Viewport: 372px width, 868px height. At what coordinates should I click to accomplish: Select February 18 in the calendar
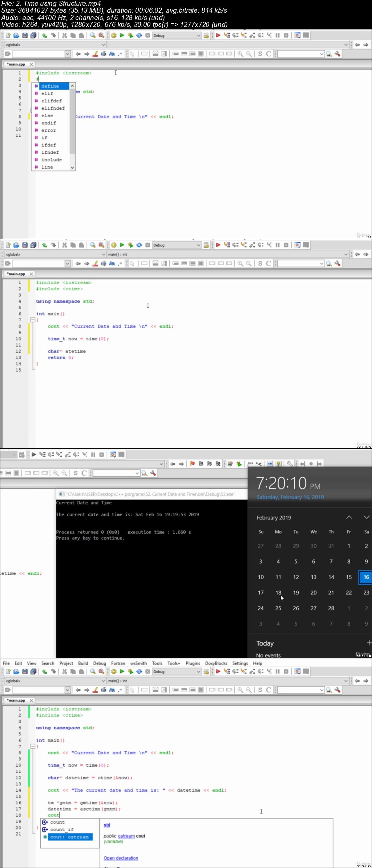278,593
